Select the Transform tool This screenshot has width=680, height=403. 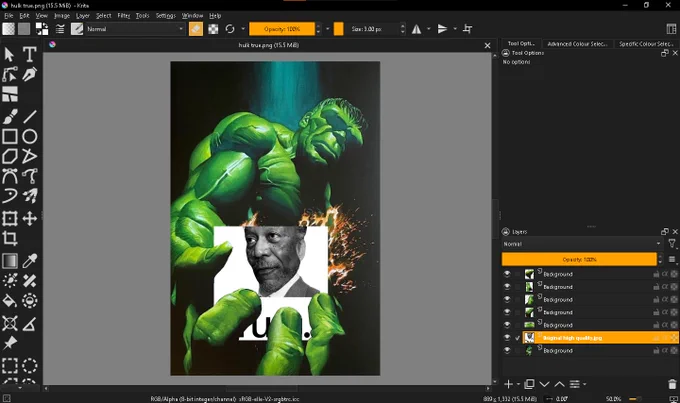[10, 218]
